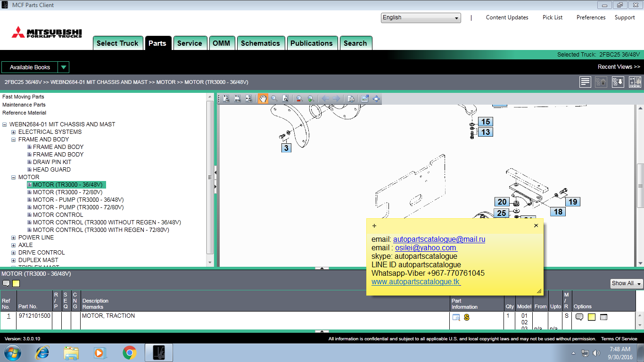Viewport: 644px width, 362px height.
Task: Close the yellow sticky note
Action: click(536, 226)
